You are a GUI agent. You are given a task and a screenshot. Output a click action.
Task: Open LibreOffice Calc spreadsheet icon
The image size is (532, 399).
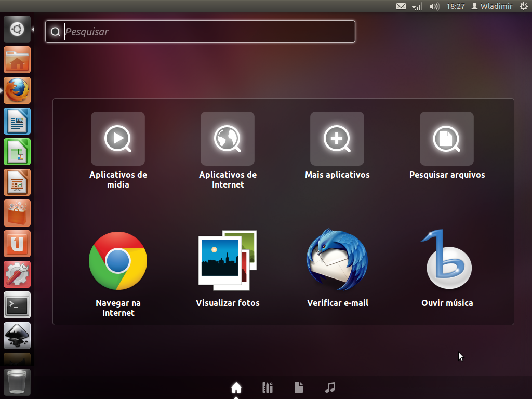click(17, 152)
